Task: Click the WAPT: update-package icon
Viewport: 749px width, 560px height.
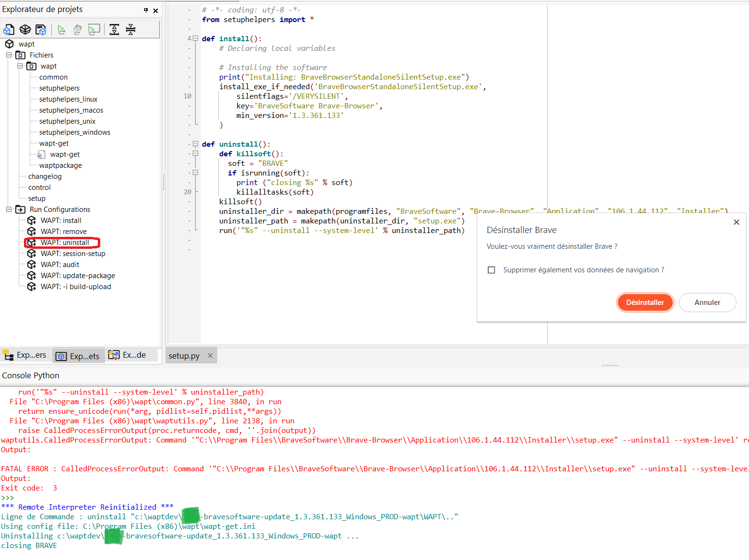Action: [32, 276]
